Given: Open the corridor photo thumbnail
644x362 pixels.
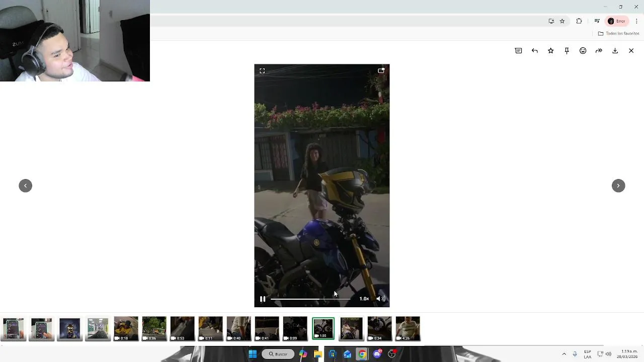Looking at the screenshot, I should click(x=98, y=328).
